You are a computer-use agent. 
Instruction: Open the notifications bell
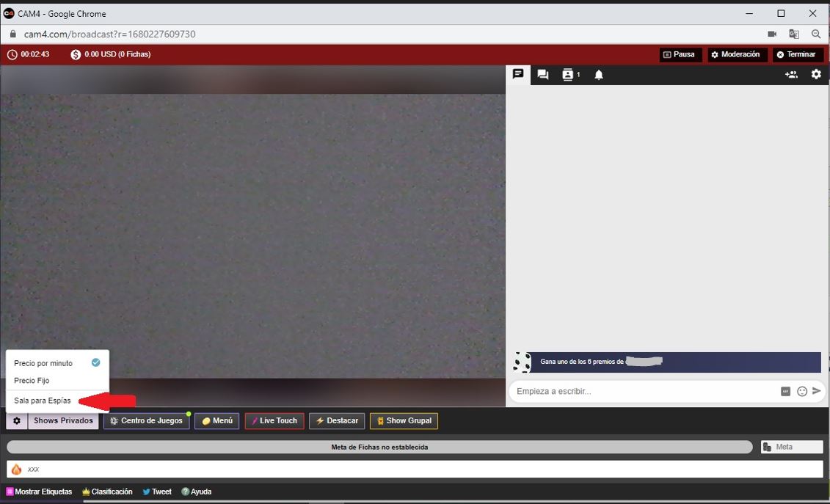pos(599,74)
